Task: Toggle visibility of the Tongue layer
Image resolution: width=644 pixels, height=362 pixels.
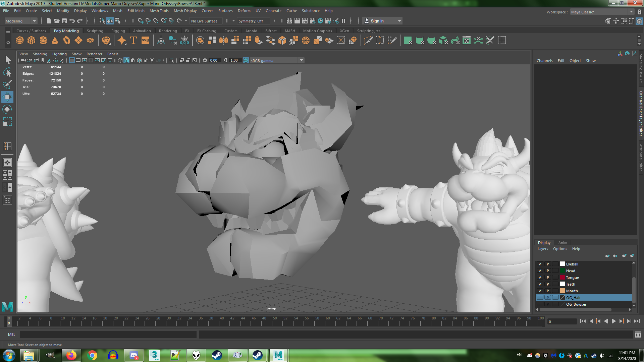Action: 540,278
